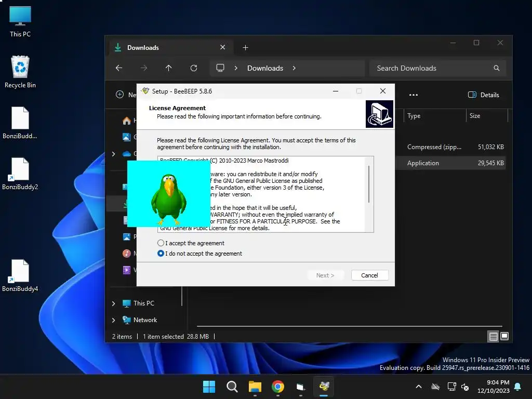Show hidden system tray icons
This screenshot has width=532, height=399.
pos(419,387)
